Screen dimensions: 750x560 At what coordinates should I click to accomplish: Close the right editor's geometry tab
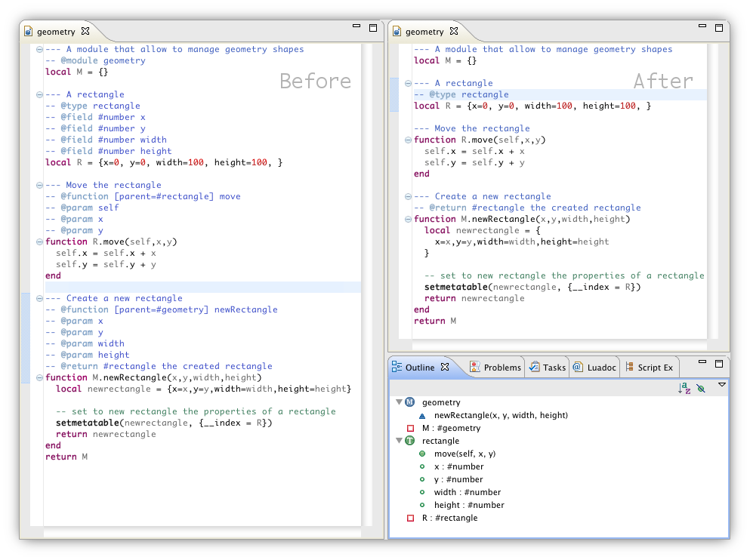coord(454,31)
